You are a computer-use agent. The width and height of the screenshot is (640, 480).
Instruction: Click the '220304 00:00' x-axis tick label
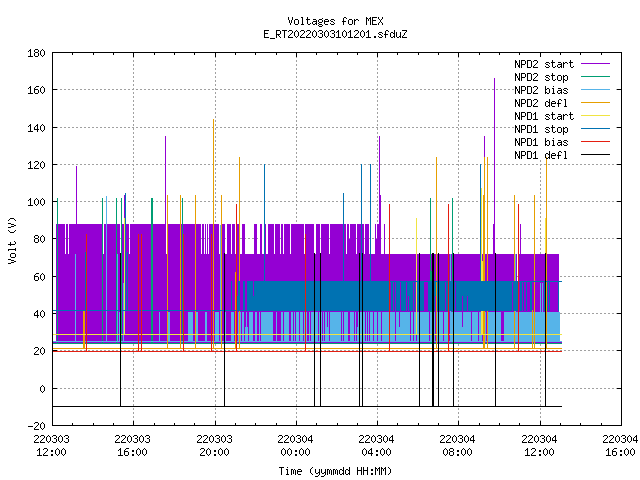pos(296,446)
